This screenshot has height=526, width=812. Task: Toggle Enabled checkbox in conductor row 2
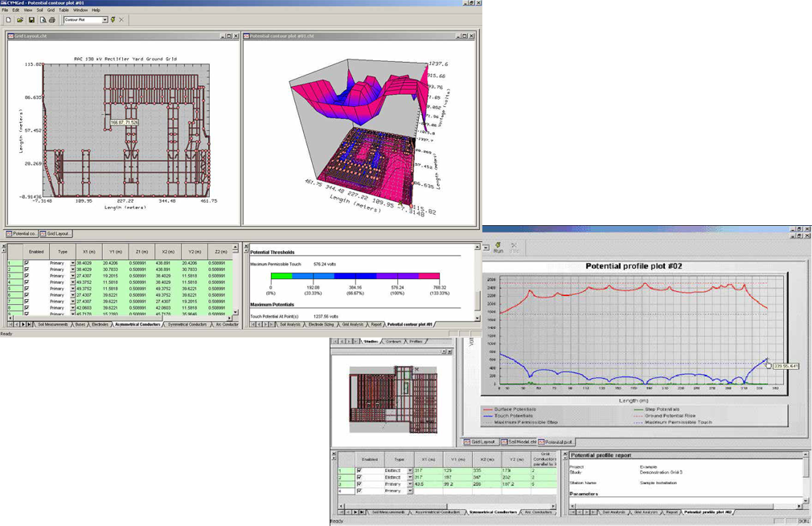click(27, 269)
